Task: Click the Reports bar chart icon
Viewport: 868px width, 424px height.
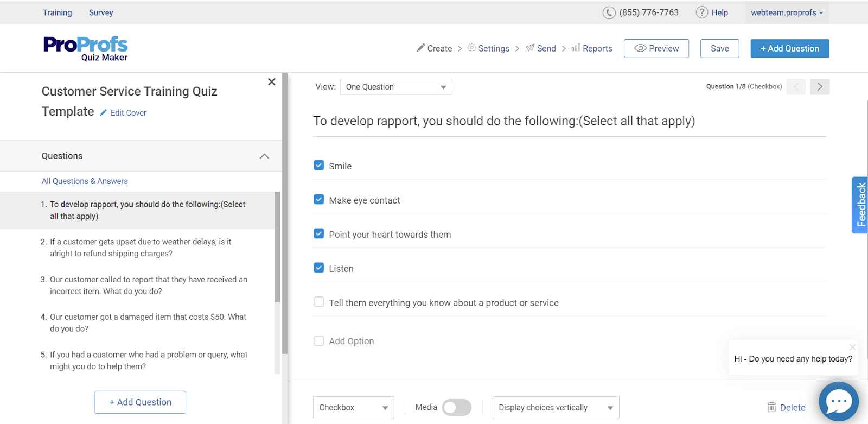Action: tap(576, 48)
